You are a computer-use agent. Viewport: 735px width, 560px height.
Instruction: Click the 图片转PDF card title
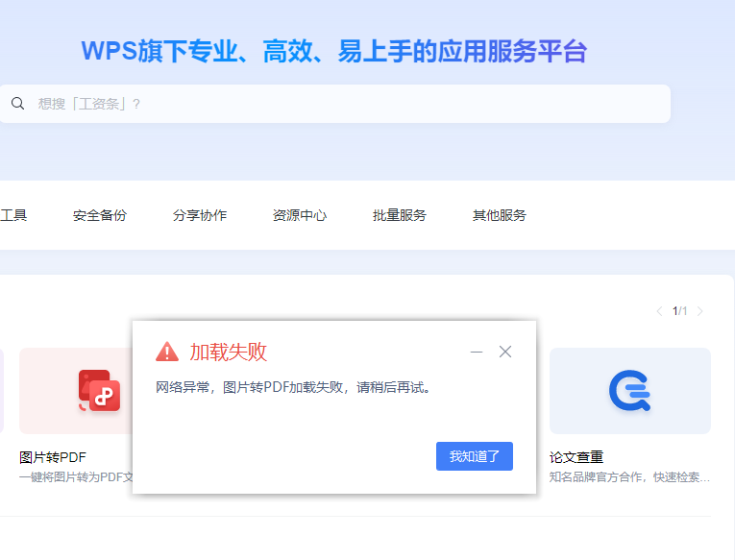53,457
